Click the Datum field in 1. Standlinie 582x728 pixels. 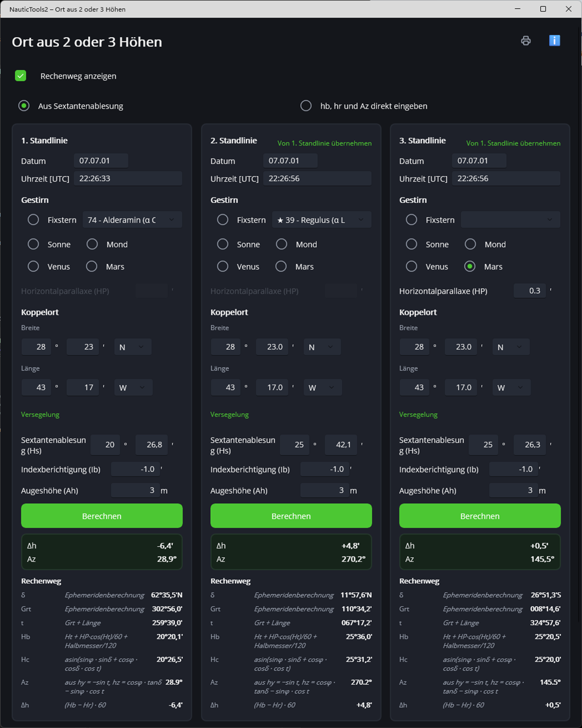tap(101, 161)
